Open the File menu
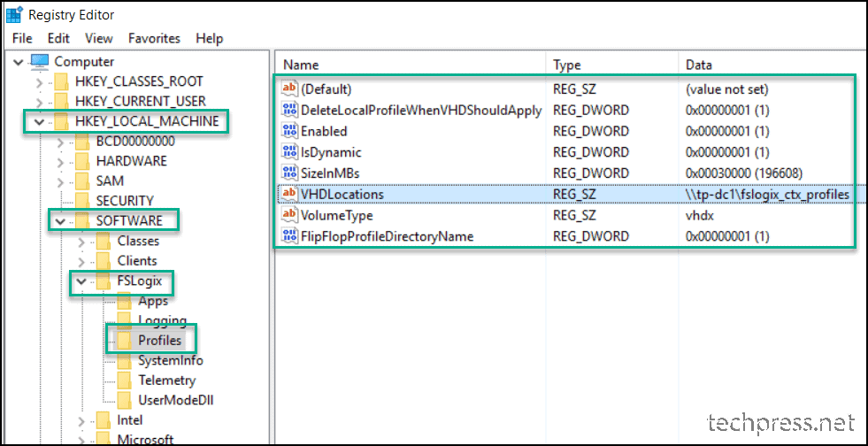868x446 pixels. (22, 38)
